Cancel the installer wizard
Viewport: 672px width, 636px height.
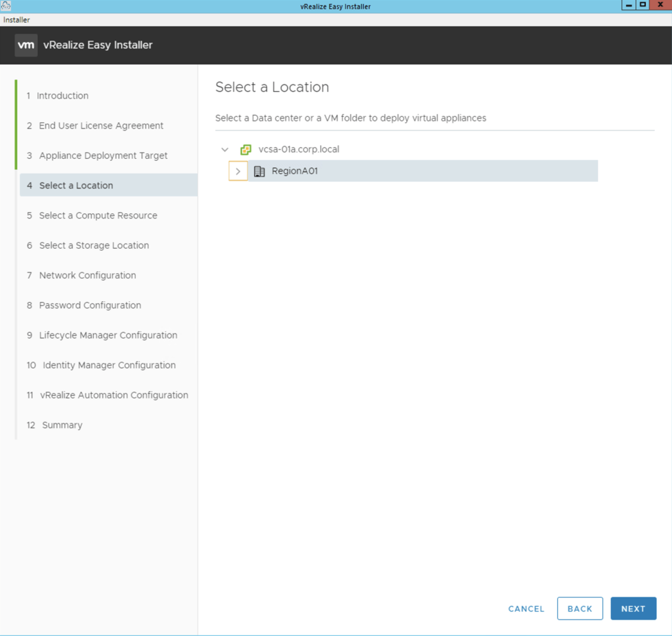click(526, 608)
